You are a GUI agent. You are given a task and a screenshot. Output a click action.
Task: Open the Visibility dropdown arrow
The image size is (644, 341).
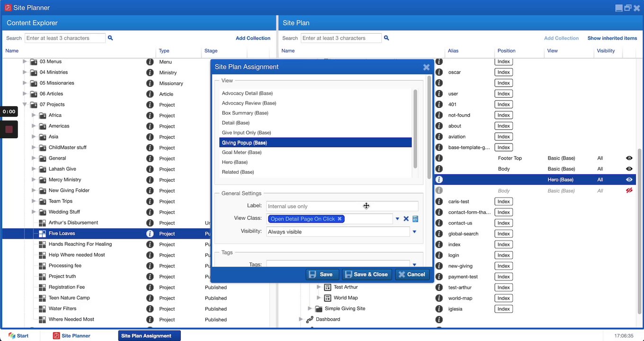(414, 232)
